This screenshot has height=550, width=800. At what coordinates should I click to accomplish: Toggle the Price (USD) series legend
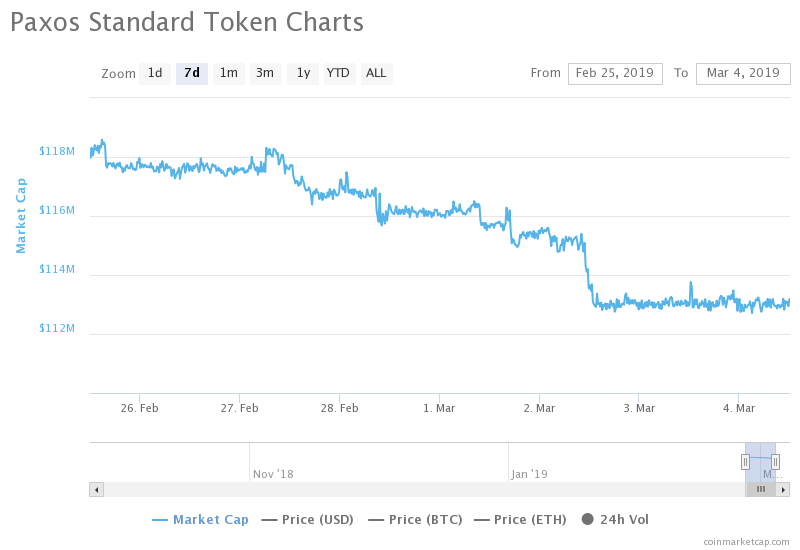[x=308, y=520]
